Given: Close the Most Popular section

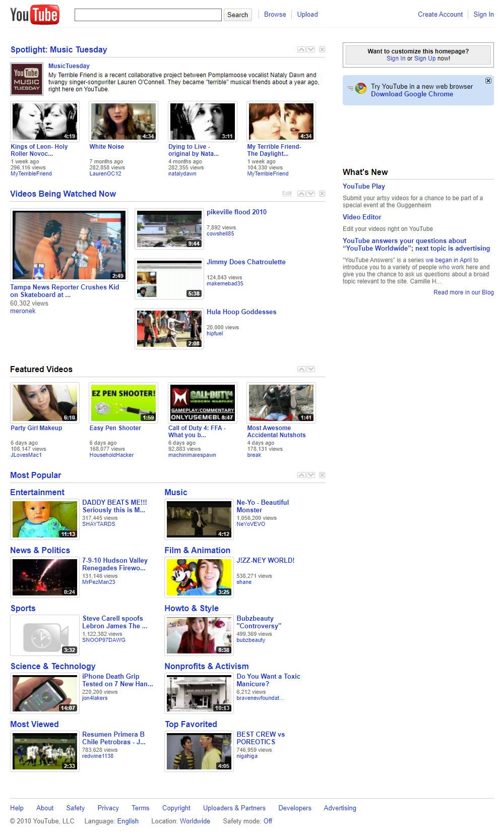Looking at the screenshot, I should (322, 475).
